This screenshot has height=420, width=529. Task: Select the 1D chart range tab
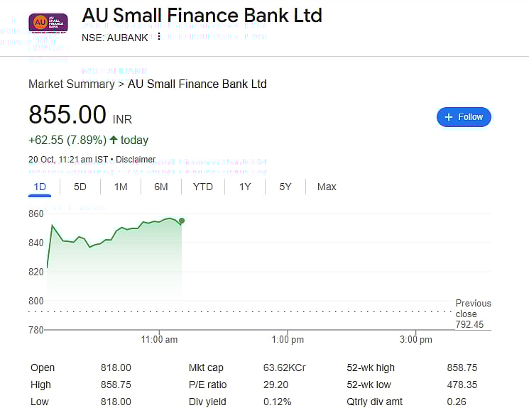[x=40, y=187]
